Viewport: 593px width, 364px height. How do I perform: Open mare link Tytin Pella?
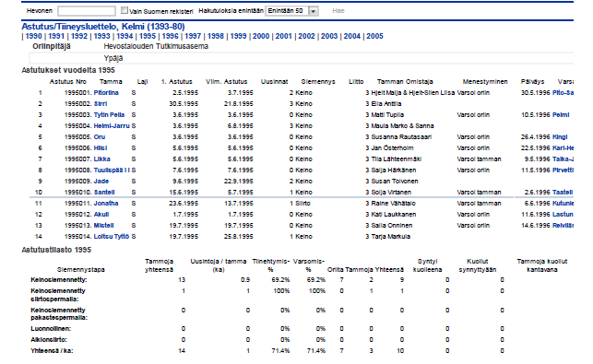coord(109,115)
